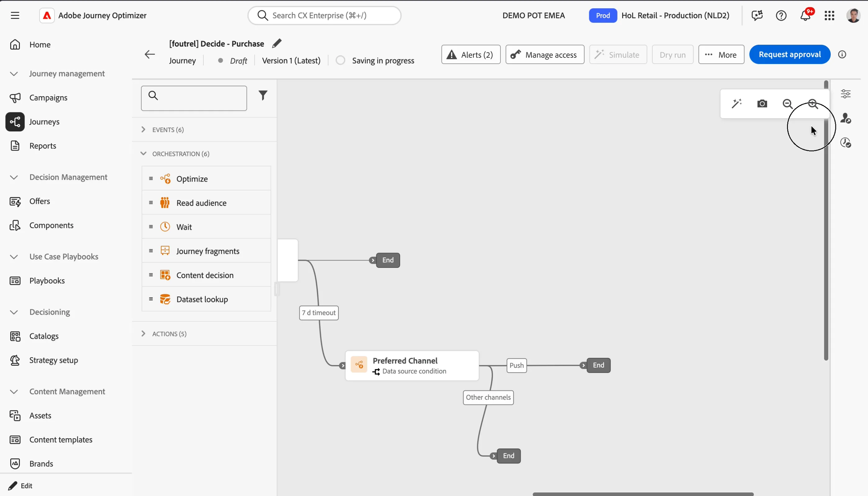Open the app switcher grid
This screenshot has height=496, width=868.
point(830,15)
